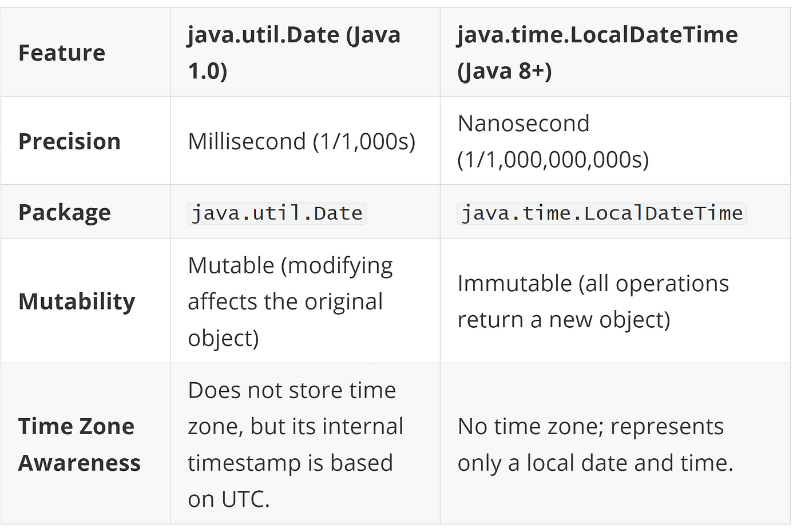Screen dimensions: 801x532
Task: Click the Package row label
Action: click(85, 212)
